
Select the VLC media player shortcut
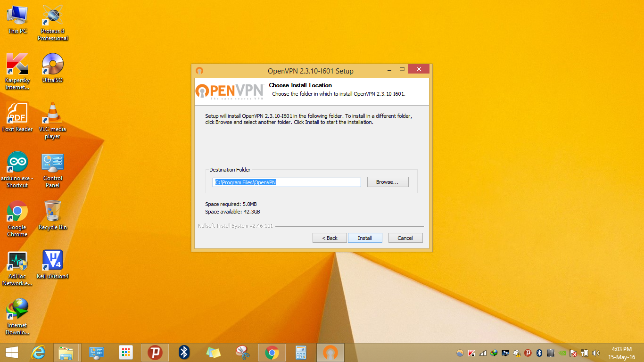(53, 121)
